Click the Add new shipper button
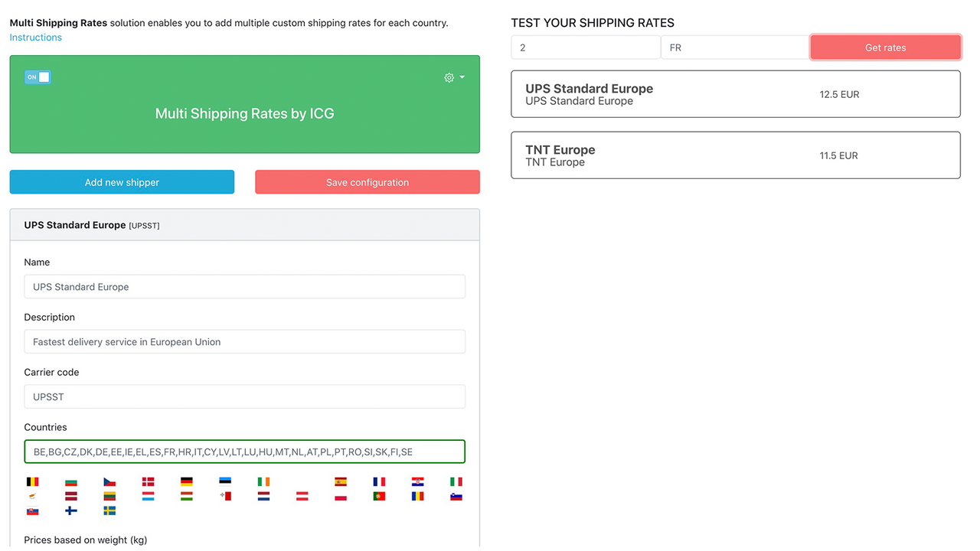 click(x=122, y=182)
